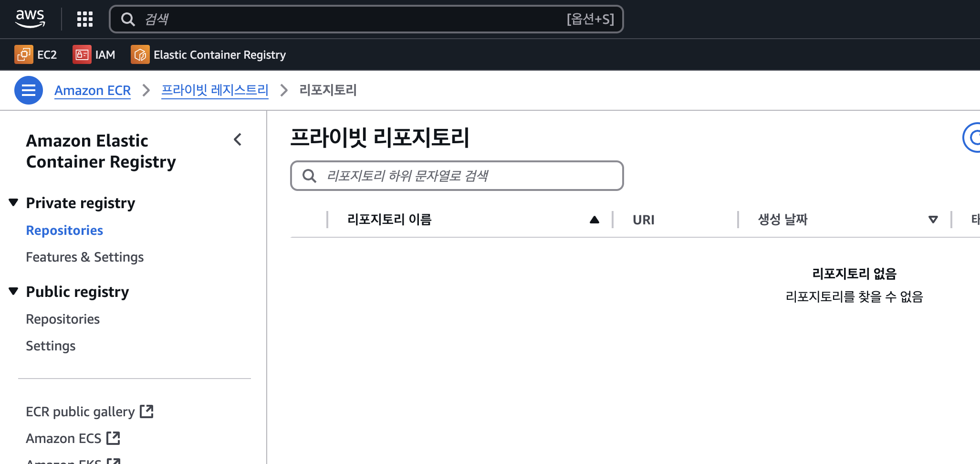Screen dimensions: 980x464
Task: Refresh the repository list
Action: tap(972, 137)
